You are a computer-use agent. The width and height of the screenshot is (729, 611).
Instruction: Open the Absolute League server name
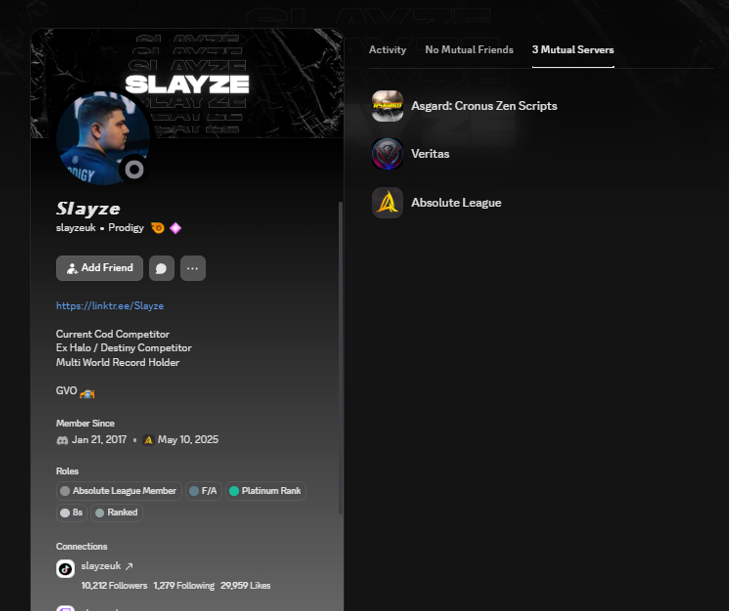456,203
